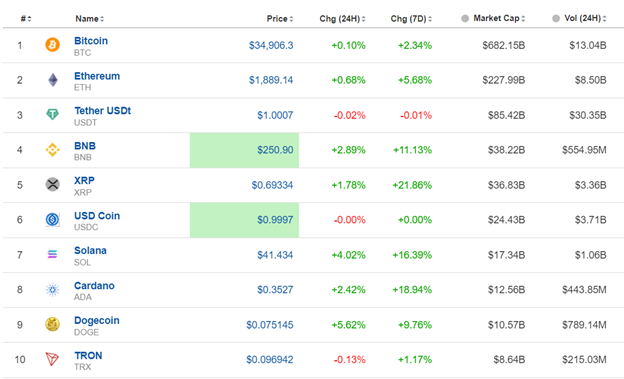The width and height of the screenshot is (624, 379).
Task: Click the XRP black X icon
Action: pyautogui.click(x=53, y=184)
